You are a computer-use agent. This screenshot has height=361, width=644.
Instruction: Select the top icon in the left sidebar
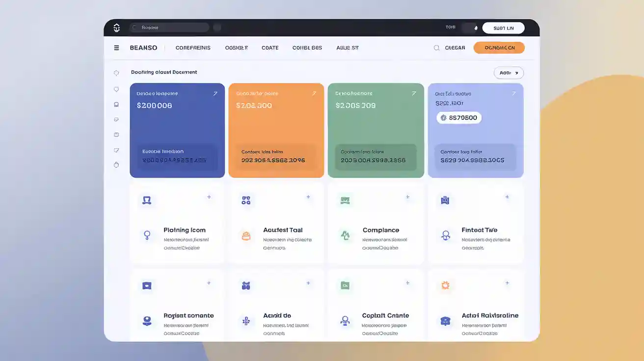click(x=116, y=72)
